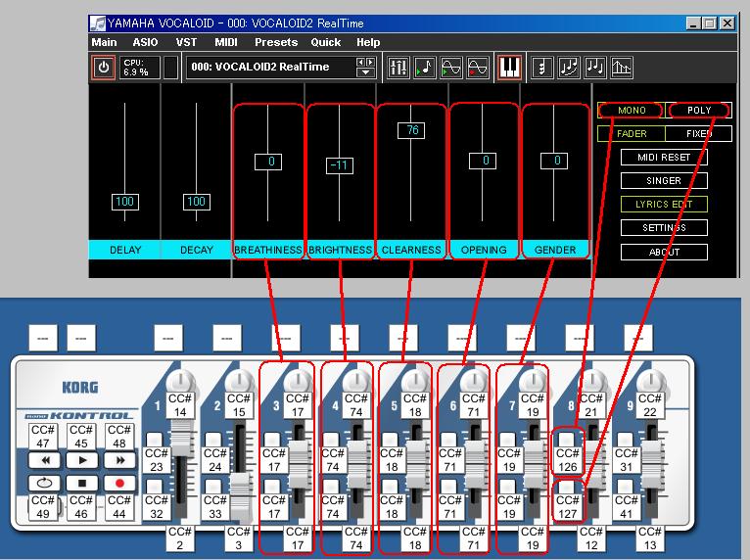The width and height of the screenshot is (750, 560).
Task: Click the CC# 44 label below record
Action: coord(119,507)
